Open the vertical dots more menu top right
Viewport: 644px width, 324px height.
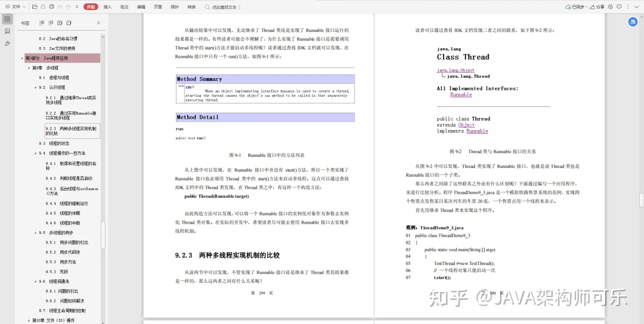click(x=627, y=7)
